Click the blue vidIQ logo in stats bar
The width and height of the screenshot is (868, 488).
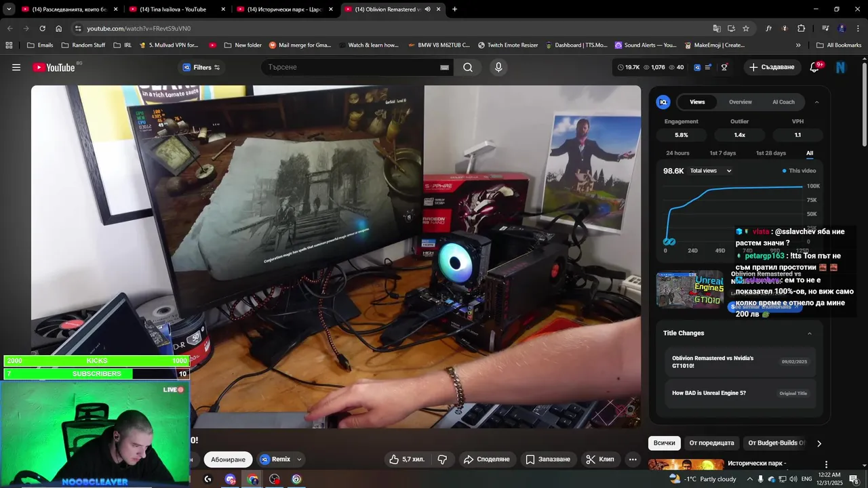pyautogui.click(x=697, y=67)
